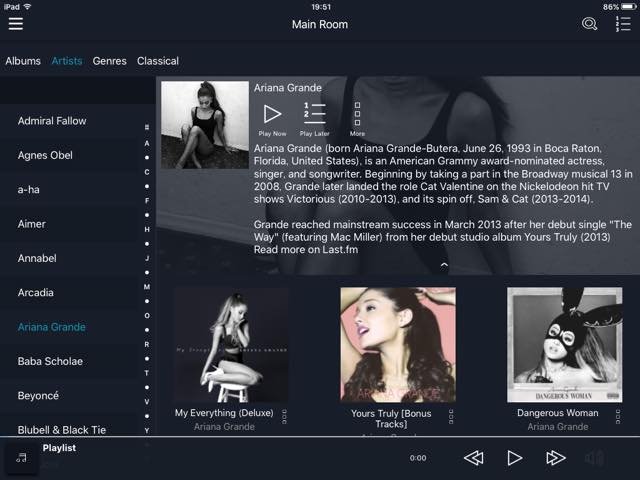Tap Yours Truly [Bonus Tracks] title
640x480 pixels.
391,418
